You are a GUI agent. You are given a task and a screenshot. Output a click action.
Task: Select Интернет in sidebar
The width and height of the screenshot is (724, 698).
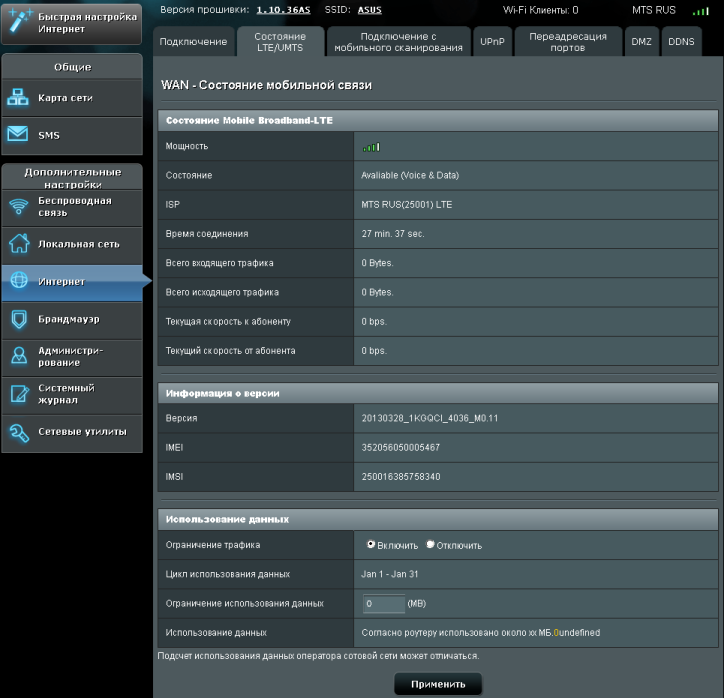(x=72, y=283)
